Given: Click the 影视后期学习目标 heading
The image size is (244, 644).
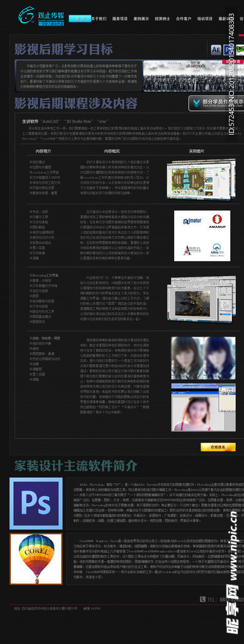Looking at the screenshot, I should (64, 50).
